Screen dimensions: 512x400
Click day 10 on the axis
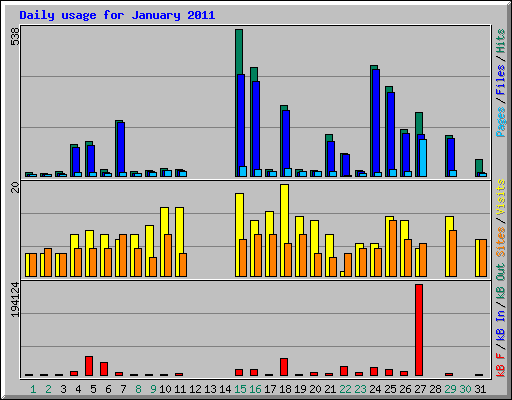tap(165, 389)
